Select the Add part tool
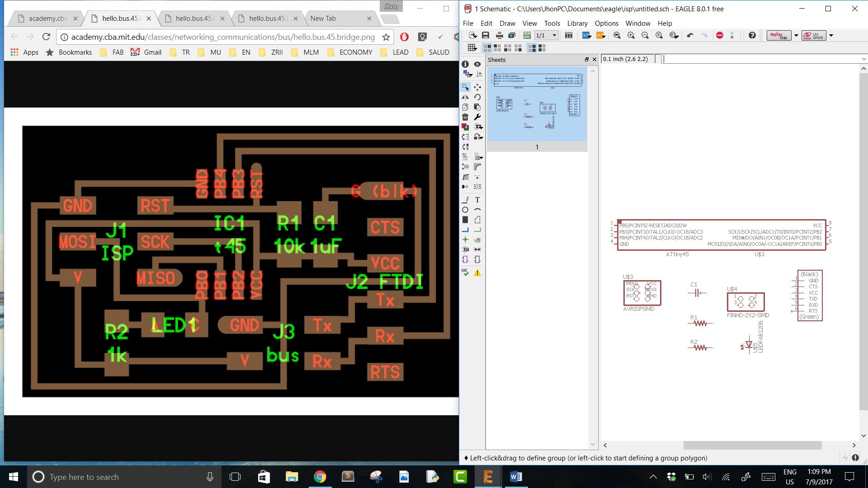Screen dimensions: 868x488 click(x=465, y=127)
